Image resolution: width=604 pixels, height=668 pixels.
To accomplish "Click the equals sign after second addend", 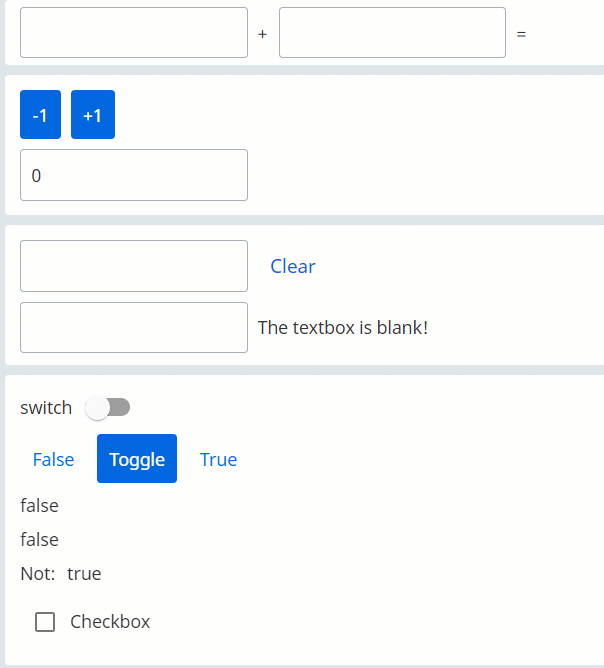I will 521,34.
